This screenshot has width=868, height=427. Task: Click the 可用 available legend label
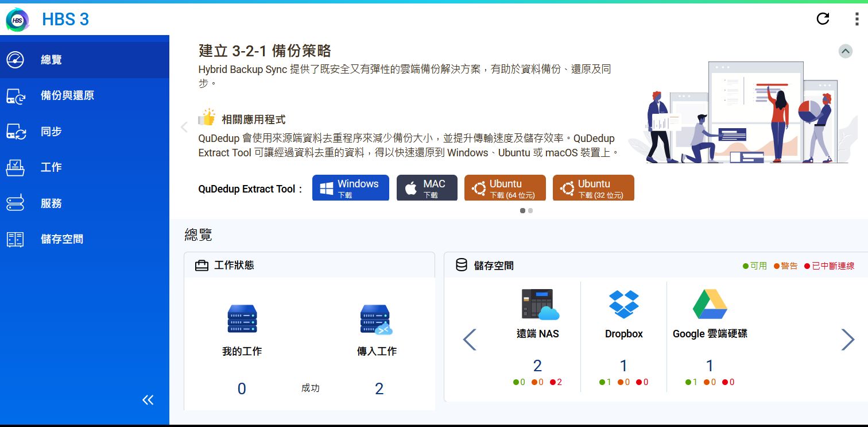pyautogui.click(x=758, y=266)
